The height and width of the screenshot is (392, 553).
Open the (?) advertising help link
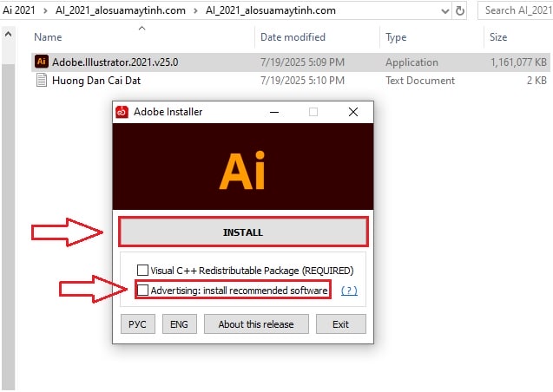click(349, 291)
